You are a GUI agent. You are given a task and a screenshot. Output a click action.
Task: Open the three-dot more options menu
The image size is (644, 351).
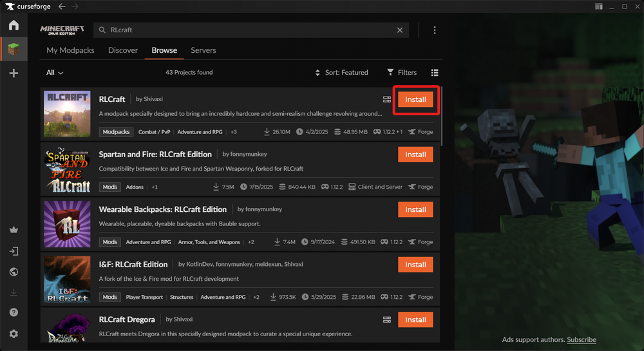tap(435, 30)
